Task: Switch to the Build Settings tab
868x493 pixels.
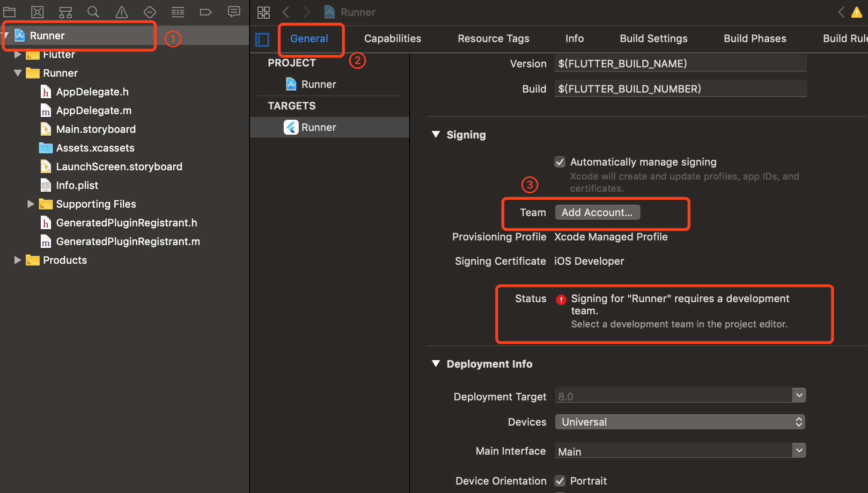Action: 654,38
